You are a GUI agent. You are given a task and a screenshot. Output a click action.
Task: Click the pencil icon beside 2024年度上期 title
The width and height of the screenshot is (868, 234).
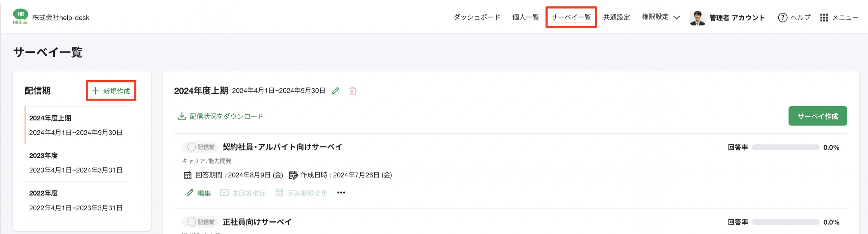coord(335,91)
